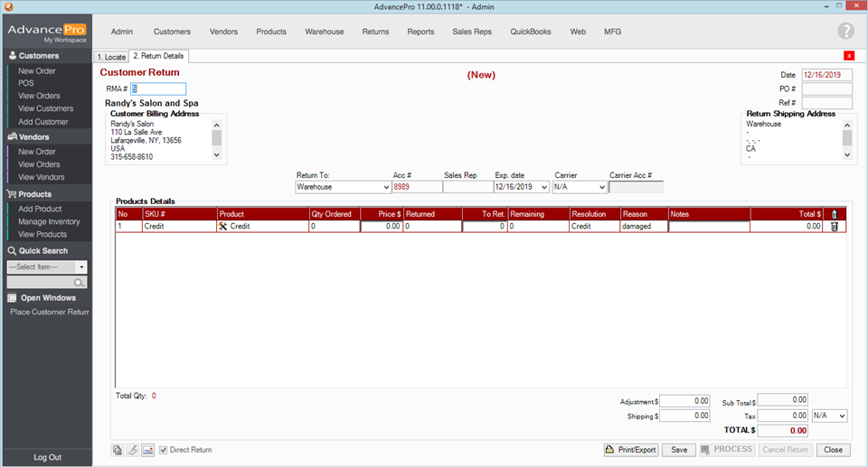Switch to the 1. Locate tab
868x467 pixels.
coord(111,57)
